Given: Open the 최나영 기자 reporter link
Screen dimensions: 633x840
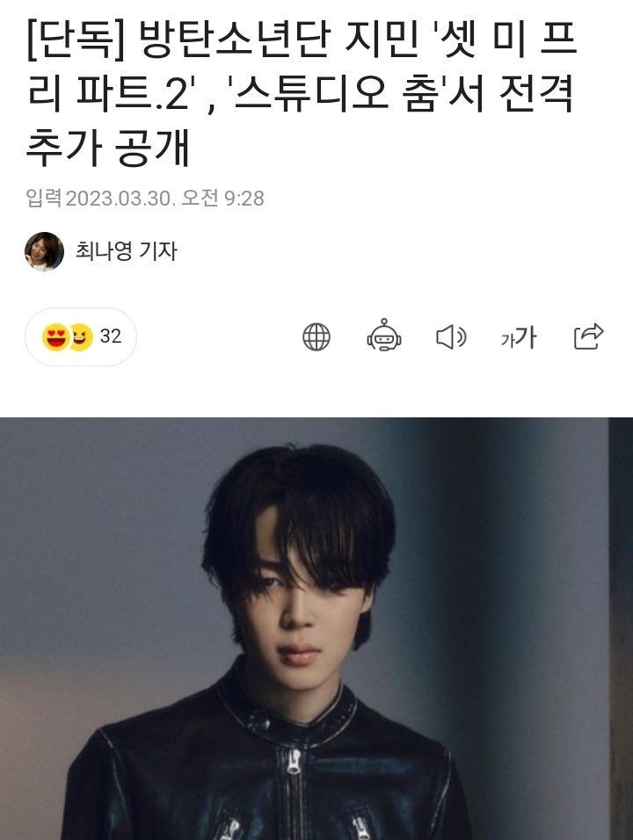Looking at the screenshot, I should point(126,250).
